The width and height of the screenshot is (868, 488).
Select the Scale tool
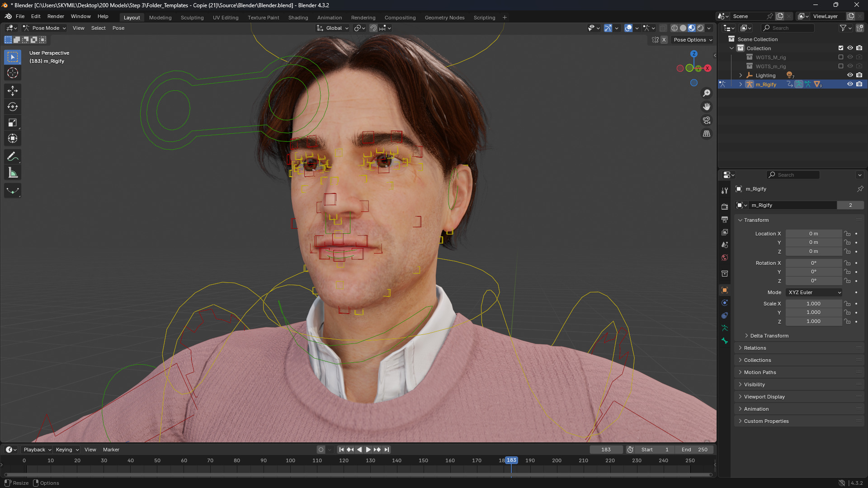pyautogui.click(x=13, y=122)
